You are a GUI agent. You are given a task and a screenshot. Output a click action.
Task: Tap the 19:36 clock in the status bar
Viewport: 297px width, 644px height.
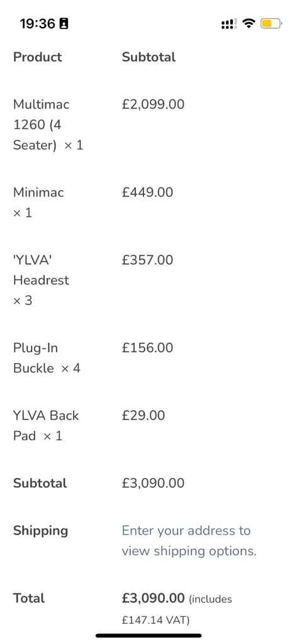click(x=37, y=24)
